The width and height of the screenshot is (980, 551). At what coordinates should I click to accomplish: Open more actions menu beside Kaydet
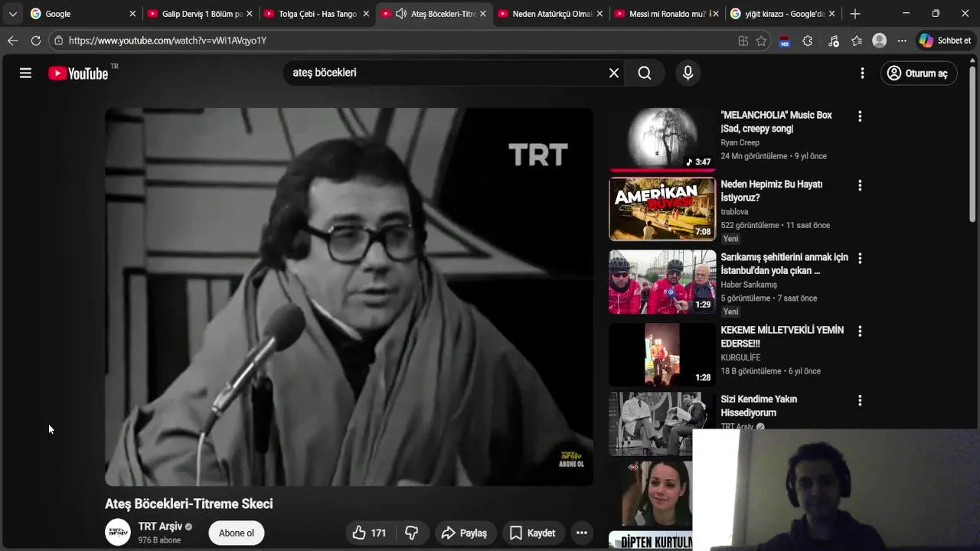(x=582, y=533)
